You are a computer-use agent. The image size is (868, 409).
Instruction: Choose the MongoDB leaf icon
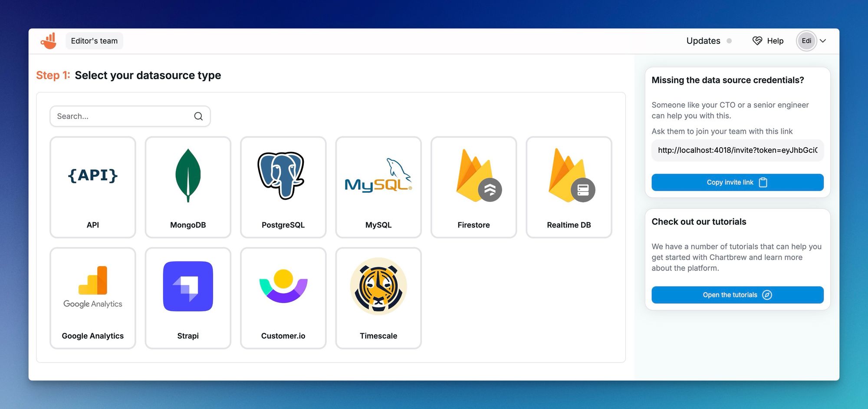click(188, 175)
